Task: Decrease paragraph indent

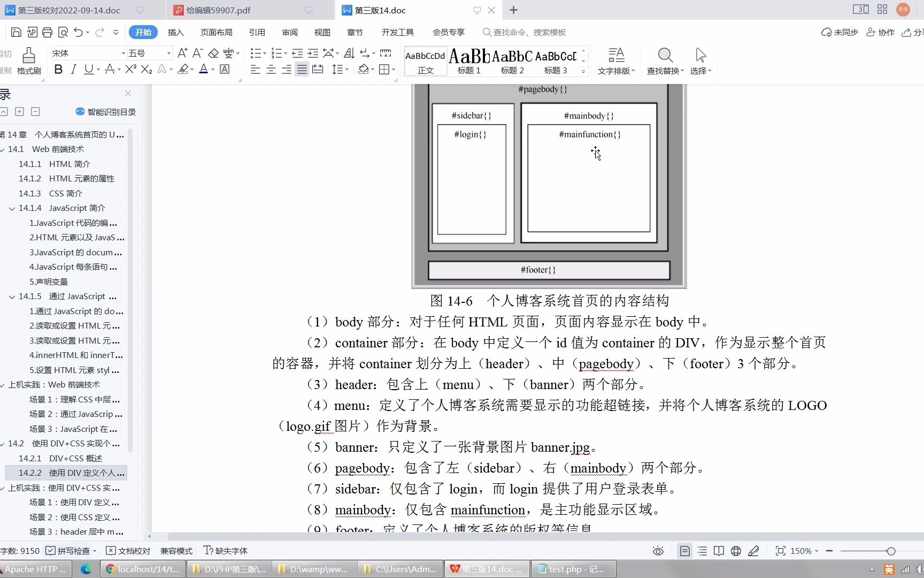Action: (x=297, y=53)
